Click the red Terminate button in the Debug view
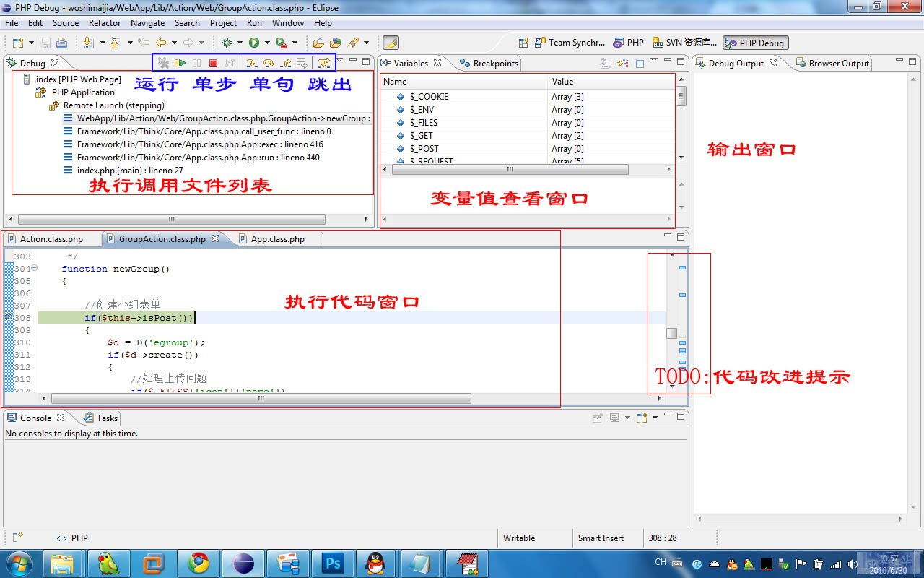 (x=213, y=64)
